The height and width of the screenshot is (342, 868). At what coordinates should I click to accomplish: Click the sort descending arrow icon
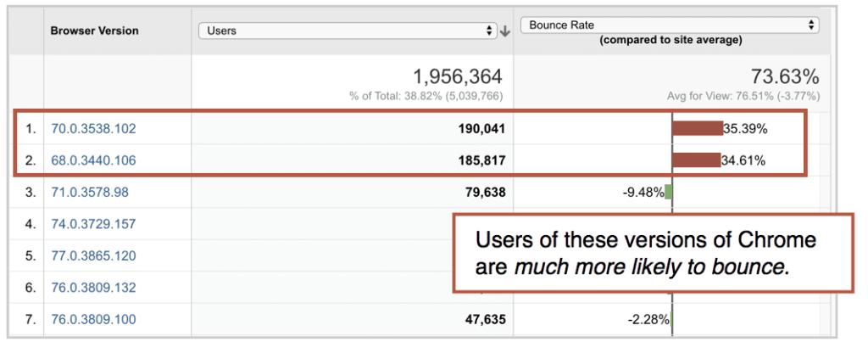[504, 31]
